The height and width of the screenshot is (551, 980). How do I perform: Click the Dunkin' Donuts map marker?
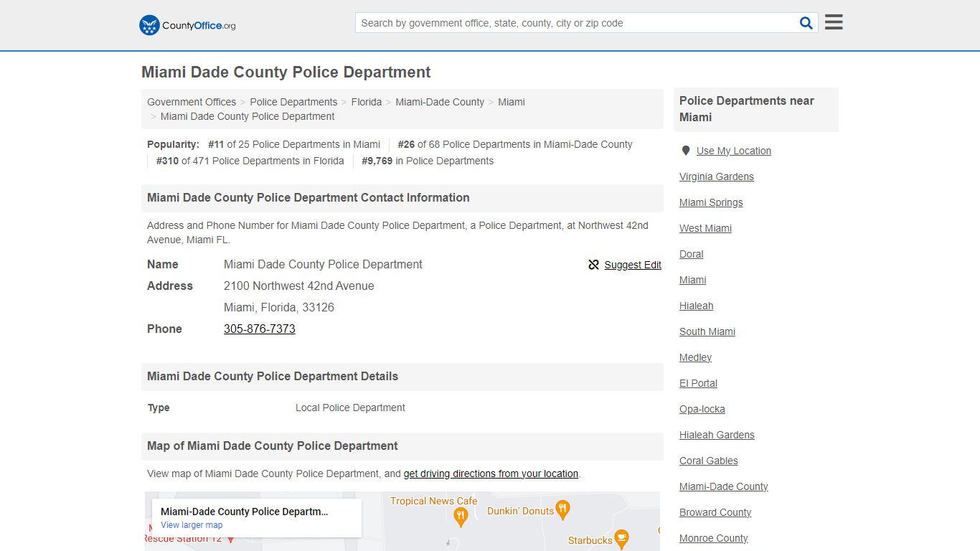click(563, 510)
